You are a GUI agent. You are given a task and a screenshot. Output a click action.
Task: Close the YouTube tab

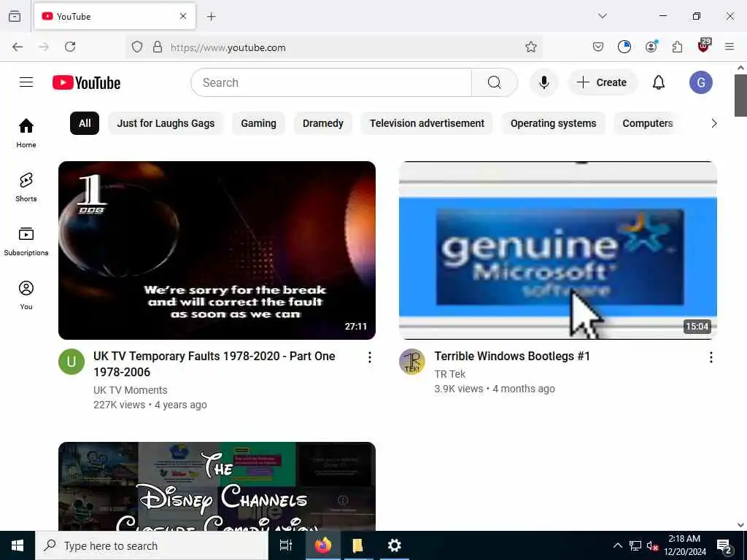click(x=183, y=16)
